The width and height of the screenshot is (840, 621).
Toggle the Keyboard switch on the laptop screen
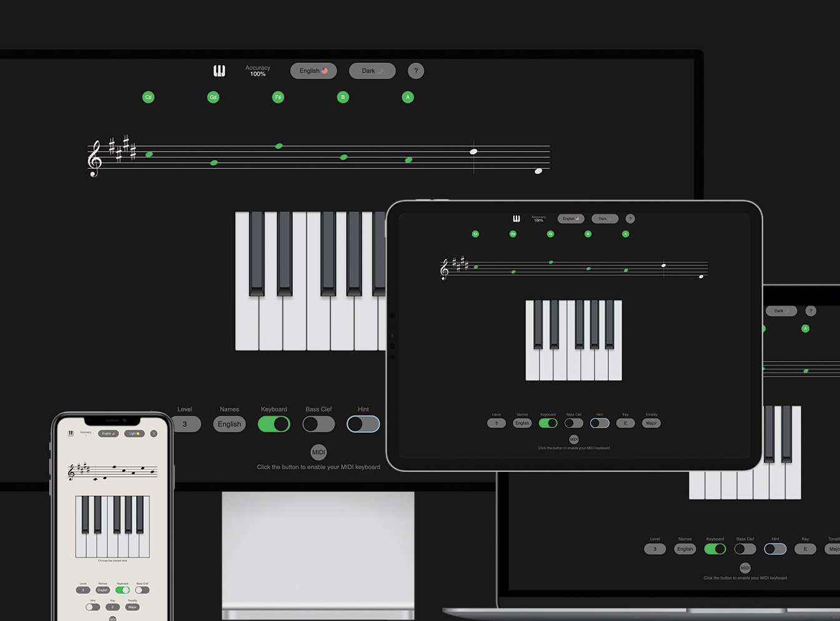(715, 549)
